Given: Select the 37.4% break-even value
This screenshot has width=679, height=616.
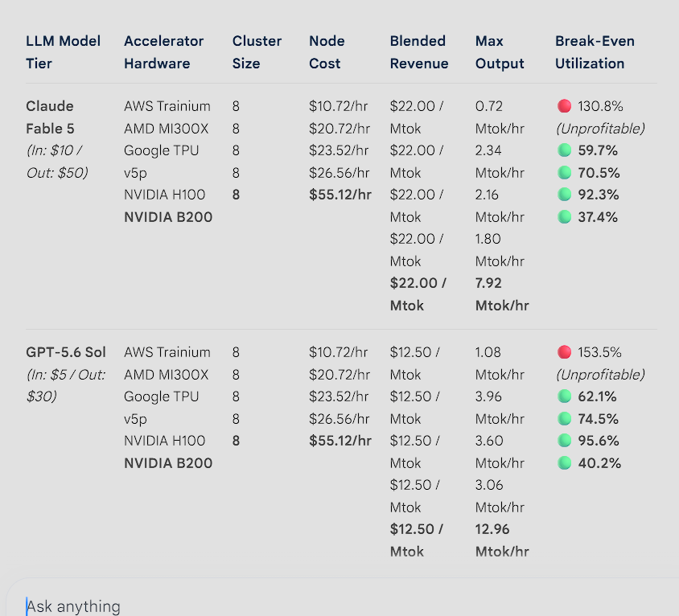Looking at the screenshot, I should point(598,217).
